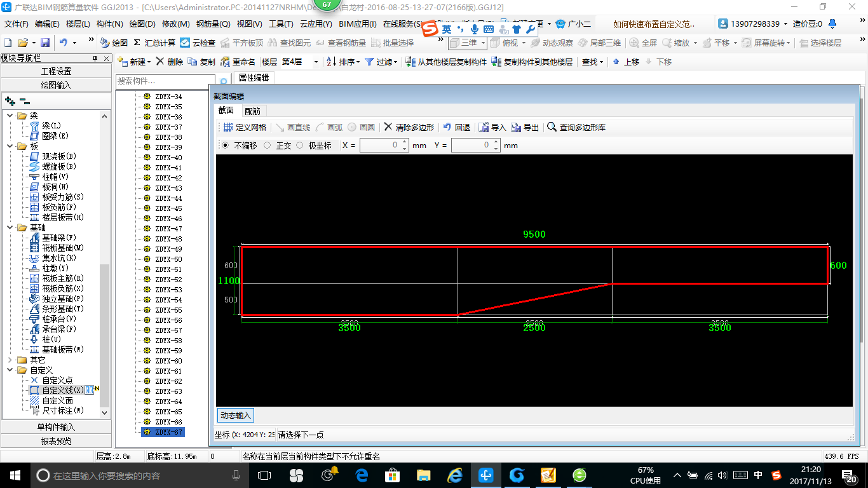
Task: Collapse the 基础 tree node
Action: tap(10, 227)
